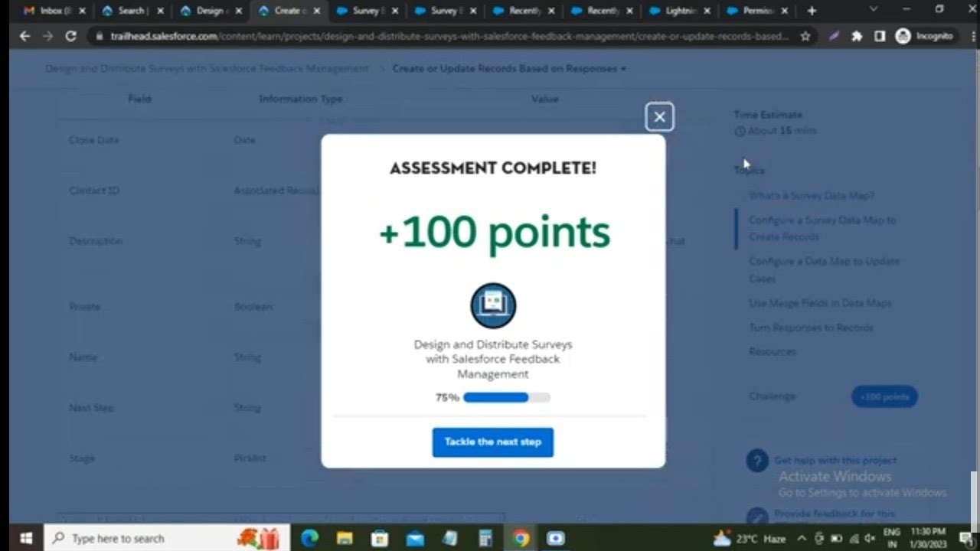Open File Explorer from taskbar
Viewport: 980px width, 551px height.
click(x=345, y=538)
